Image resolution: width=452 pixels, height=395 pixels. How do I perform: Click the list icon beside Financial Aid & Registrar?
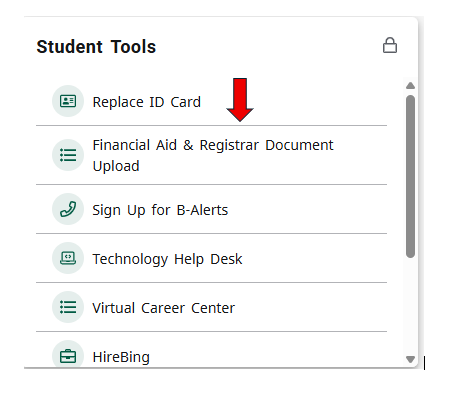[x=68, y=155]
